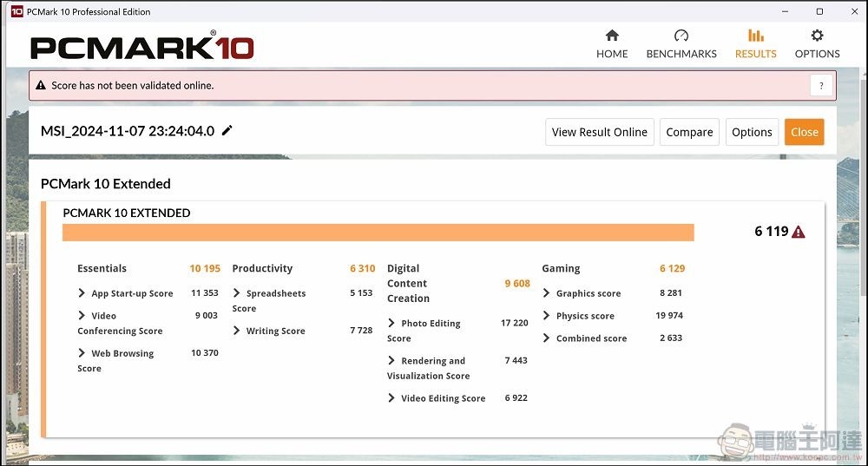Open the OPTIONS tab

tap(817, 44)
